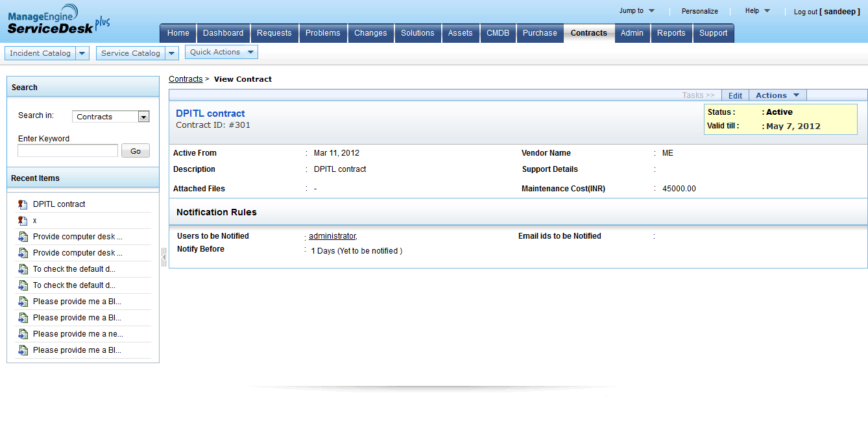Click the Tasks >> link

698,95
